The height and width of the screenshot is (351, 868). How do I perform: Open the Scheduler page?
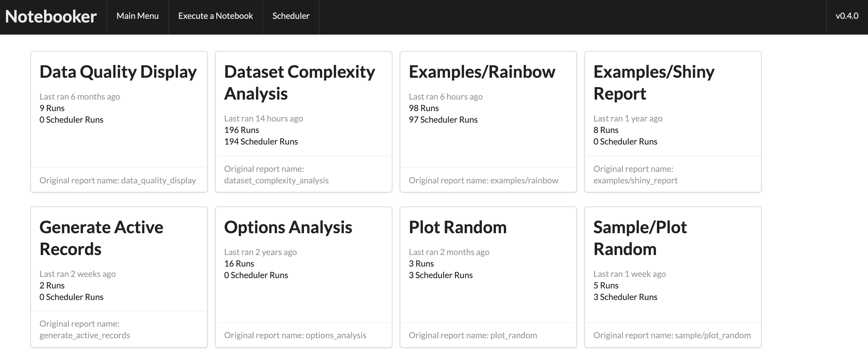click(x=291, y=15)
